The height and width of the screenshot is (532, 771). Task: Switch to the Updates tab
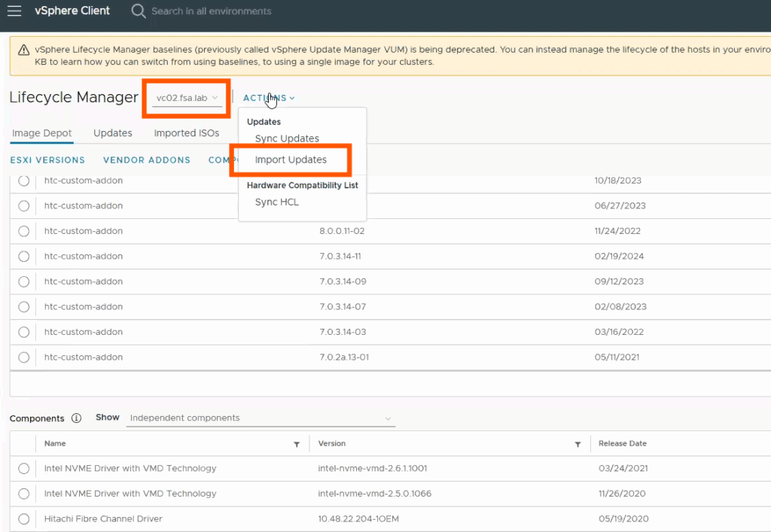113,133
